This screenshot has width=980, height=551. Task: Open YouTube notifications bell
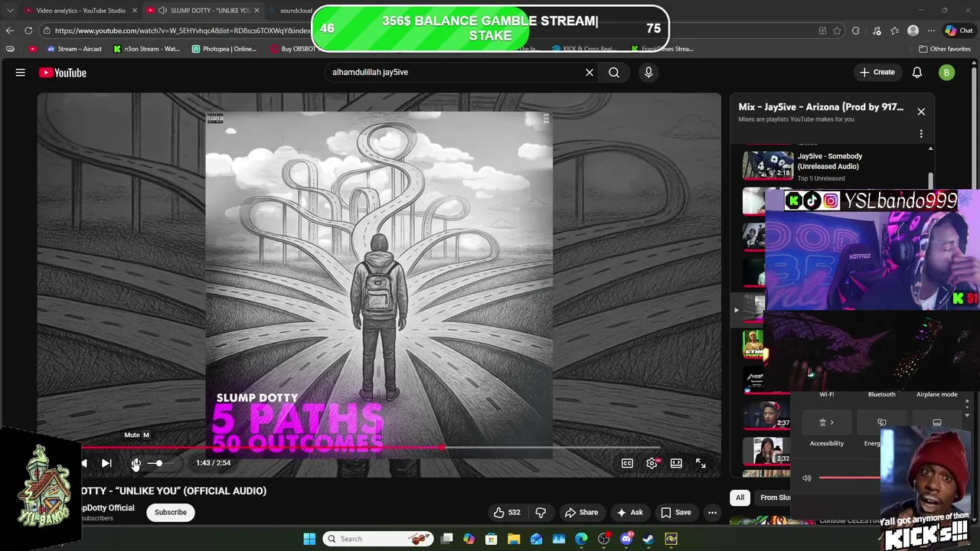click(x=917, y=73)
